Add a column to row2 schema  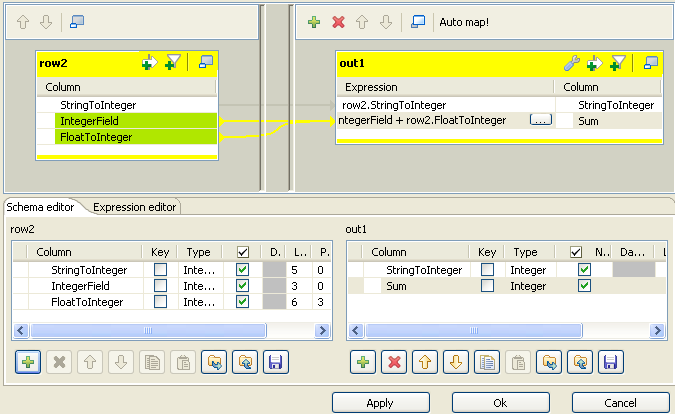(x=27, y=361)
